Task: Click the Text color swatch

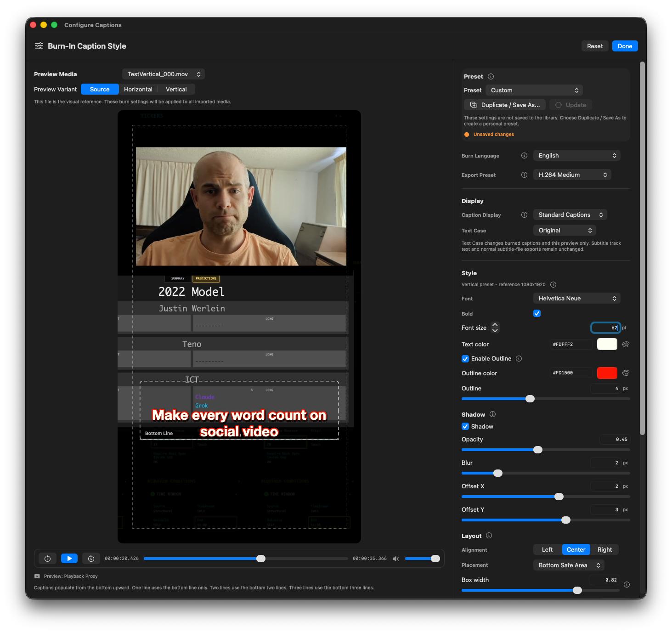Action: point(607,345)
